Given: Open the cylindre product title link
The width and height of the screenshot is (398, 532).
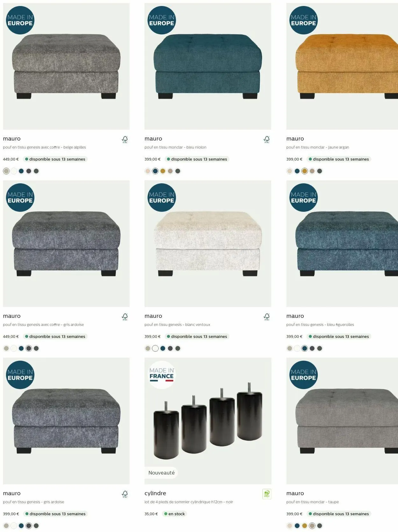Looking at the screenshot, I should pyautogui.click(x=155, y=493).
